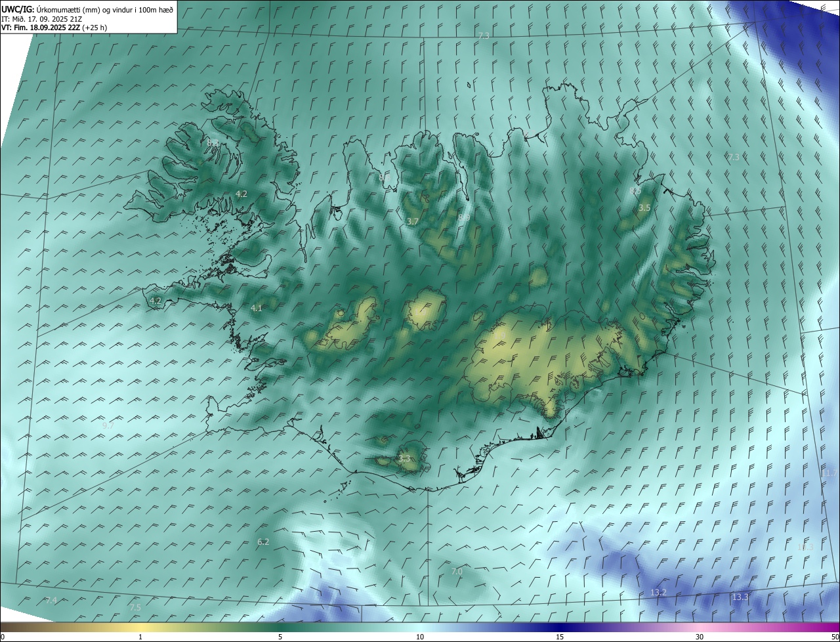840x642 pixels.
Task: Click the 0 tick on the color scale
Action: (x=3, y=637)
